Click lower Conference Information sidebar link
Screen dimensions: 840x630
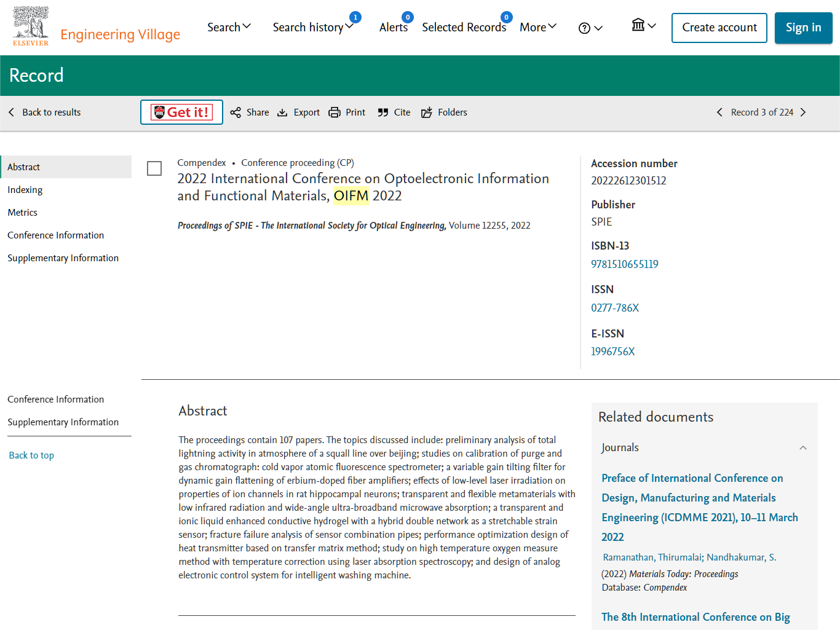[56, 400]
